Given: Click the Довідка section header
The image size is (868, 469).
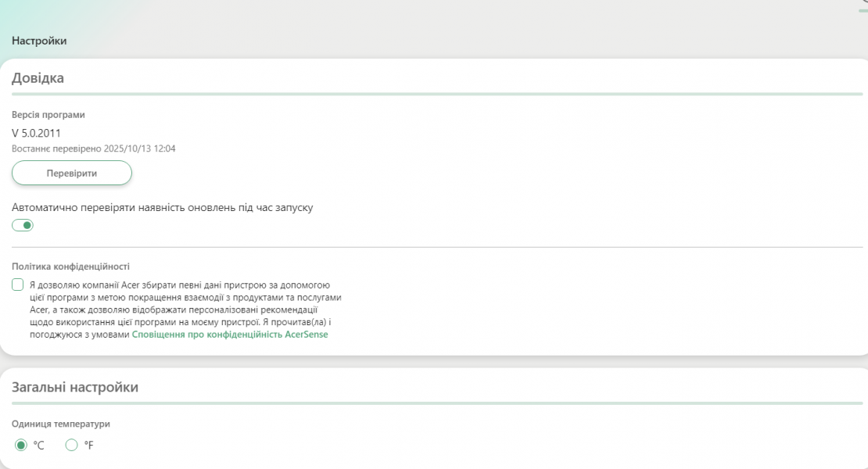Looking at the screenshot, I should [x=38, y=78].
